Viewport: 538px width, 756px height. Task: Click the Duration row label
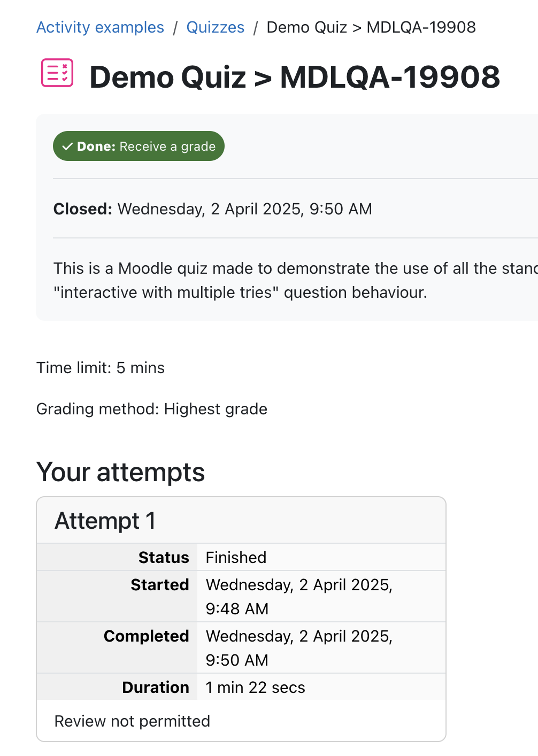point(156,688)
